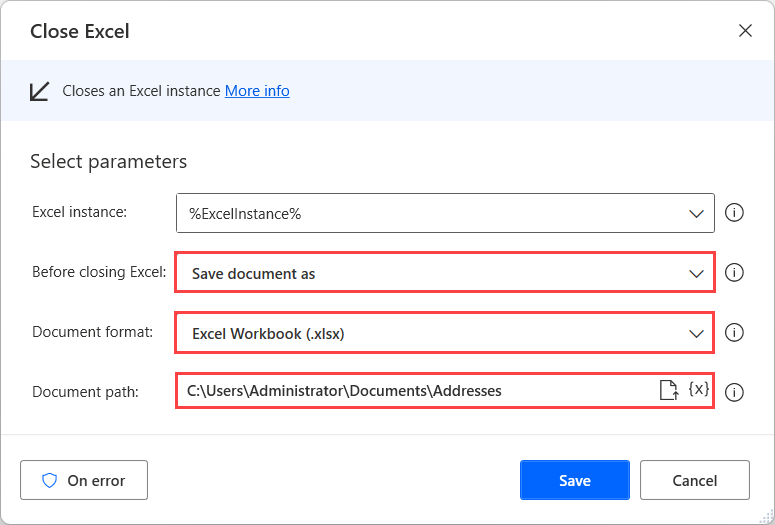The height and width of the screenshot is (525, 775).
Task: Click the info icon beside Document path
Action: (x=734, y=392)
